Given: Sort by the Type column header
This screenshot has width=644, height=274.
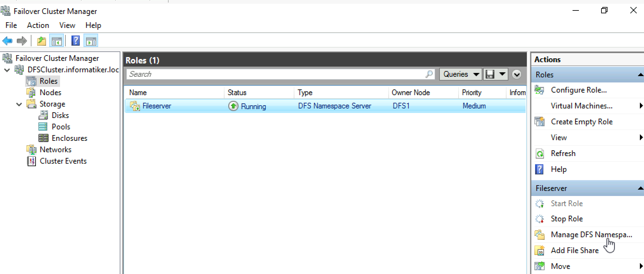Looking at the screenshot, I should [342, 93].
